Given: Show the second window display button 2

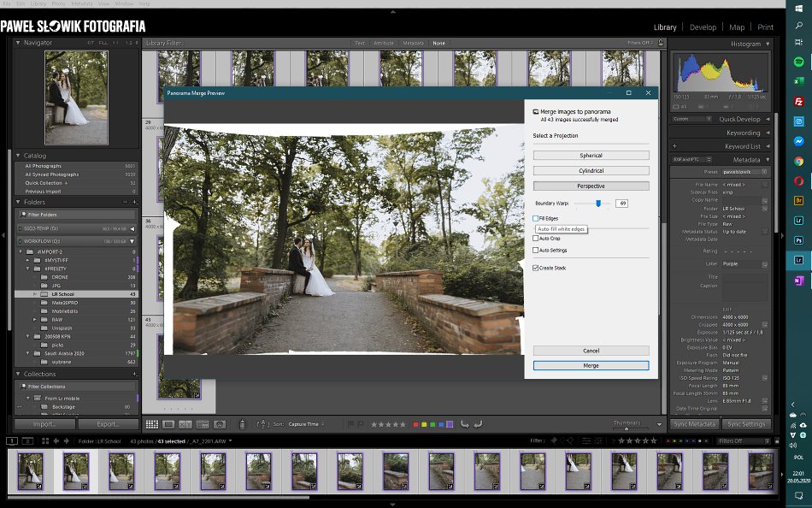Looking at the screenshot, I should click(x=28, y=441).
